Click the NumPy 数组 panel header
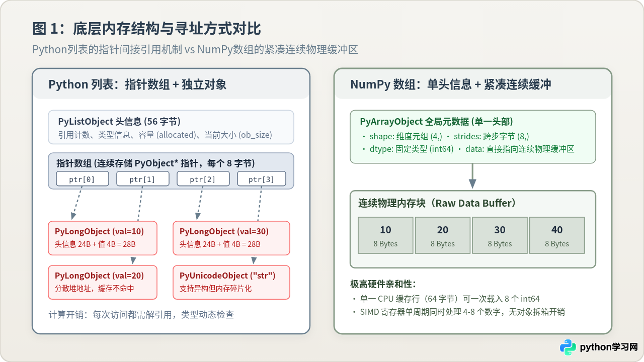The image size is (644, 362). coord(473,84)
